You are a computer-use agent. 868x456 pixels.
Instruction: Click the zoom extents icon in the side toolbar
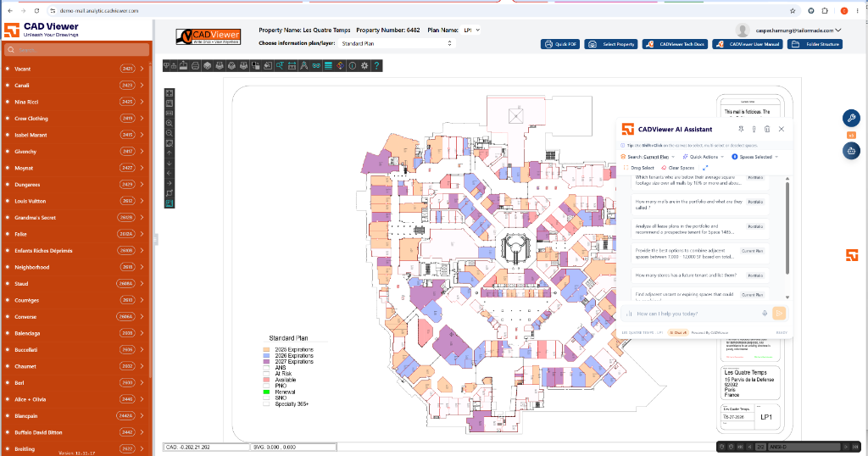point(170,93)
